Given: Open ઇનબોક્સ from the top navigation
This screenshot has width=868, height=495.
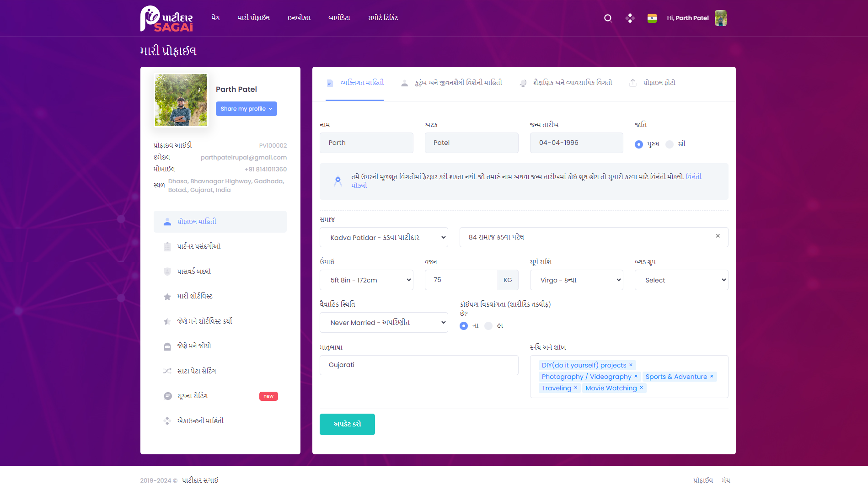Looking at the screenshot, I should 299,18.
